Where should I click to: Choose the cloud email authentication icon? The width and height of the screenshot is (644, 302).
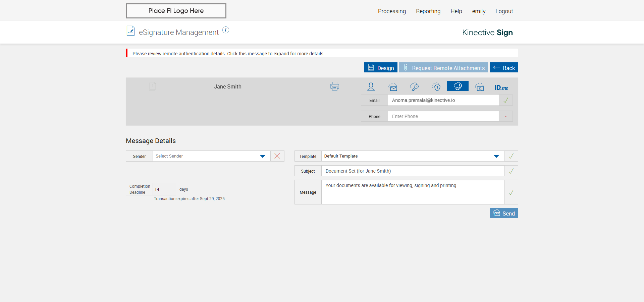[x=393, y=87]
